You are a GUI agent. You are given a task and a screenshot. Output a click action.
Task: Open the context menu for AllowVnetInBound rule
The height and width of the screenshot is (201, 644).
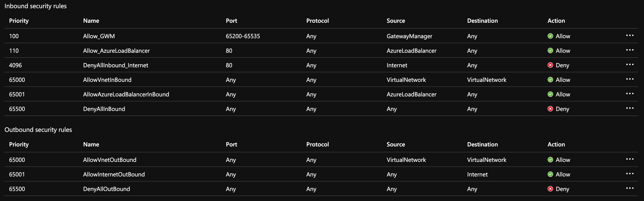[630, 79]
